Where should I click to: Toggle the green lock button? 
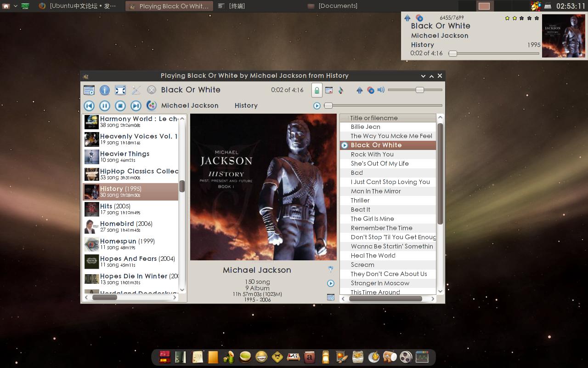tap(317, 90)
